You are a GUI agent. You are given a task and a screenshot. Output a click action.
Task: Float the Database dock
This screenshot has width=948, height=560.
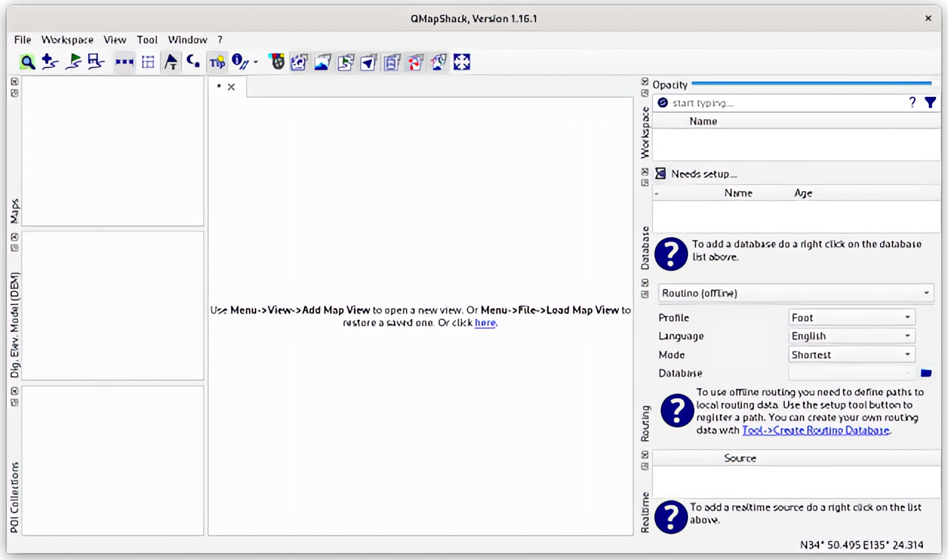[645, 183]
